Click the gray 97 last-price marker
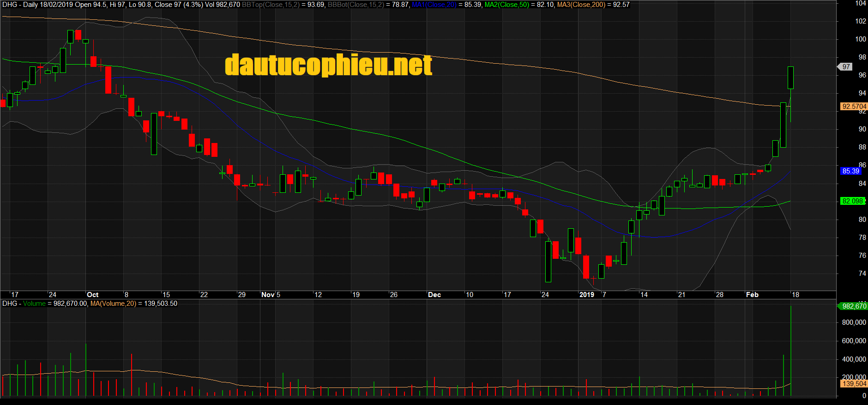Image resolution: width=868 pixels, height=405 pixels. pyautogui.click(x=846, y=67)
